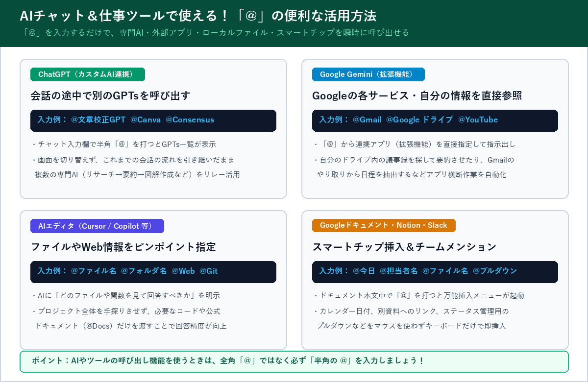Click bullet ドキュメント本文中で「@」を打つと万能挿入メニューが起動
The width and height of the screenshot is (588, 382).
418,296
